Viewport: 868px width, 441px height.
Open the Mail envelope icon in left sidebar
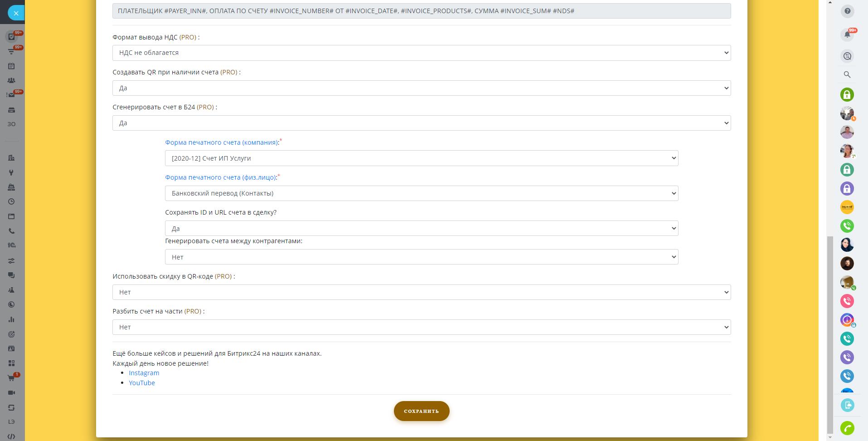click(x=11, y=95)
